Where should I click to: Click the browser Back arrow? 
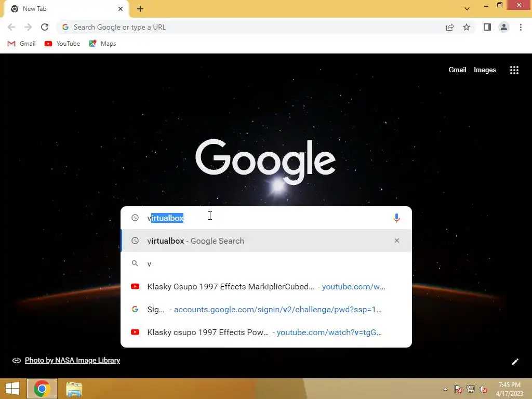(x=11, y=27)
